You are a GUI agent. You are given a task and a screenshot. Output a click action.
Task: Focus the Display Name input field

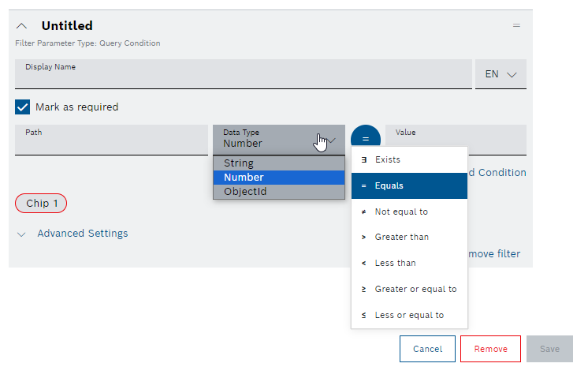[x=243, y=77]
